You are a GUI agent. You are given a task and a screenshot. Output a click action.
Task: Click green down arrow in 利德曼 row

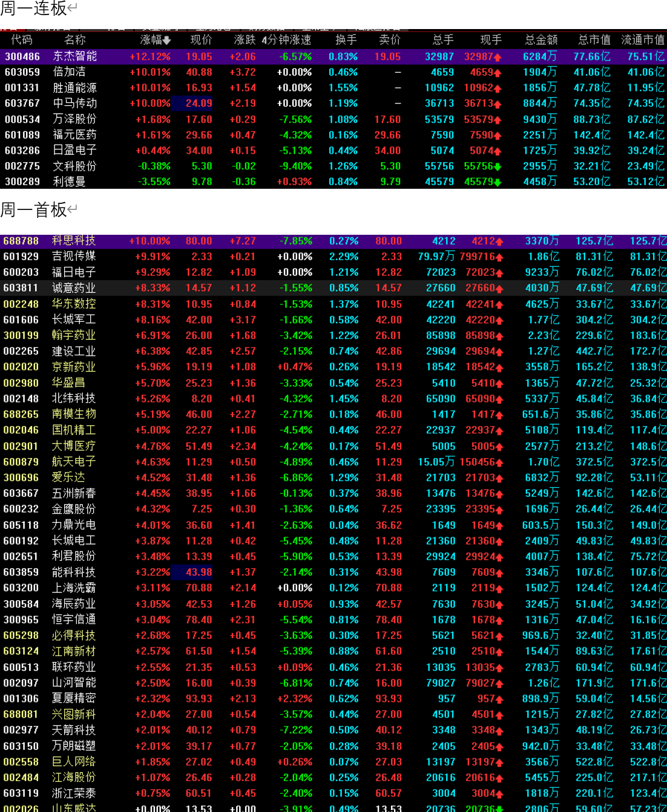[x=498, y=182]
